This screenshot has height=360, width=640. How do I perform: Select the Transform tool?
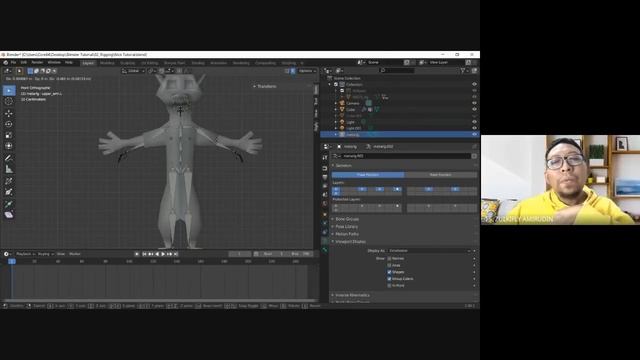click(9, 146)
